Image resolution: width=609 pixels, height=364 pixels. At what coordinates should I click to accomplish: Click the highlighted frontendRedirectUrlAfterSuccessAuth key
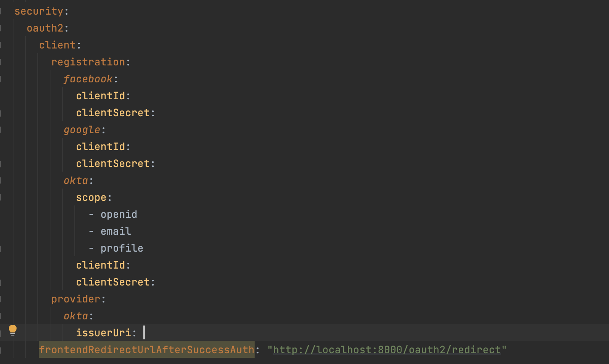(146, 350)
